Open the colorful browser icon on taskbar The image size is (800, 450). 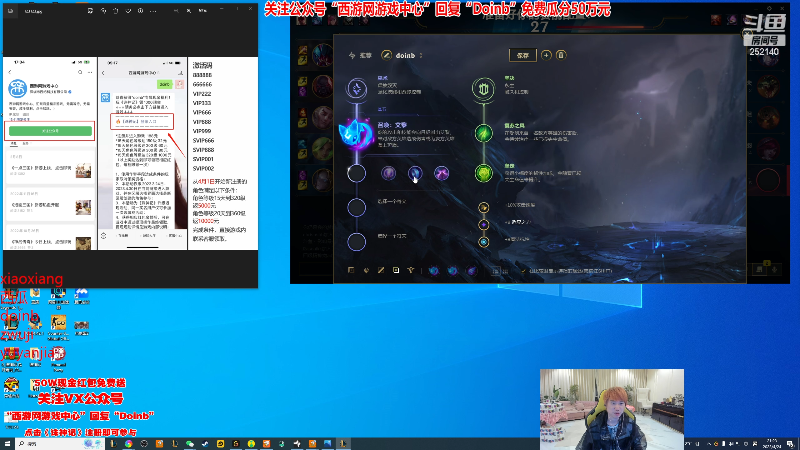pyautogui.click(x=129, y=444)
